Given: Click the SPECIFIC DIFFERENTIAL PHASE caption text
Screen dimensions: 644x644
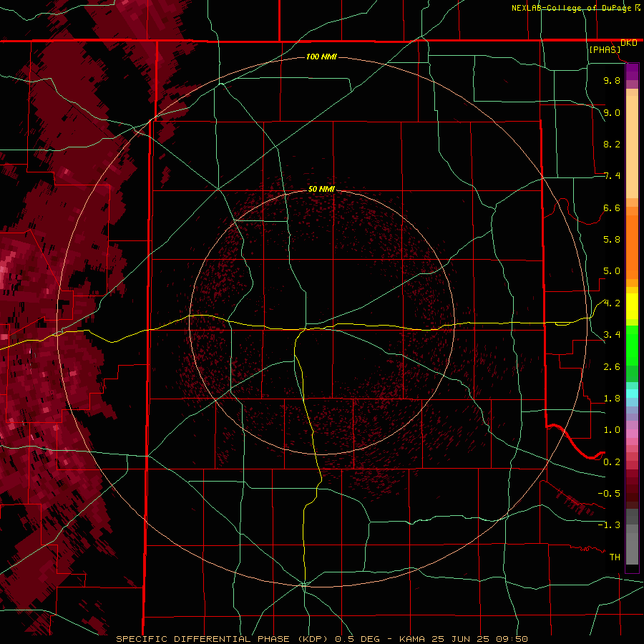Looking at the screenshot, I should (203, 639).
